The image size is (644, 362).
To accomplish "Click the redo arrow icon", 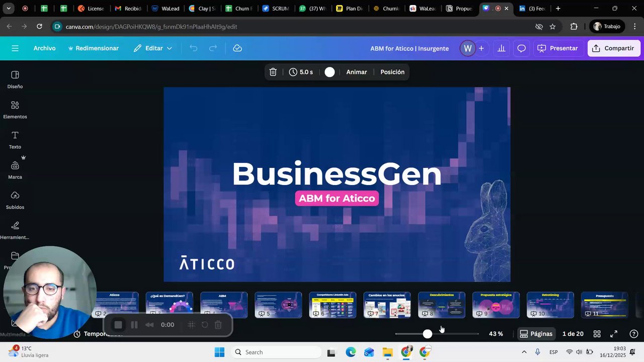I will (x=213, y=48).
